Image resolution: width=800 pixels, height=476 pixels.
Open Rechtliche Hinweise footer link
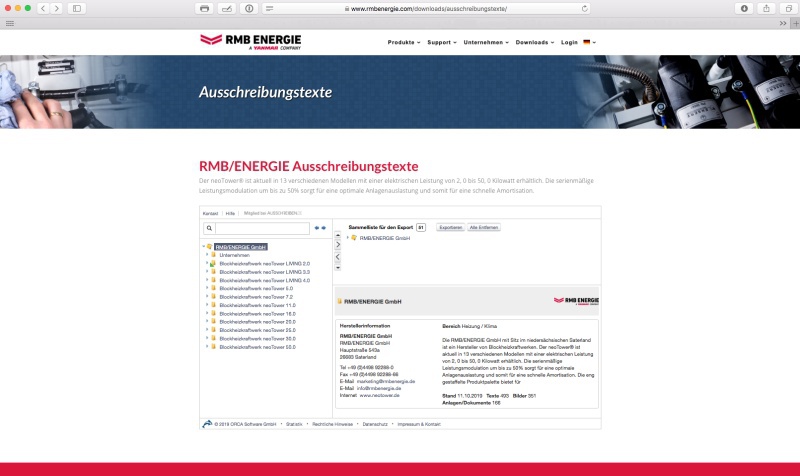click(x=332, y=424)
